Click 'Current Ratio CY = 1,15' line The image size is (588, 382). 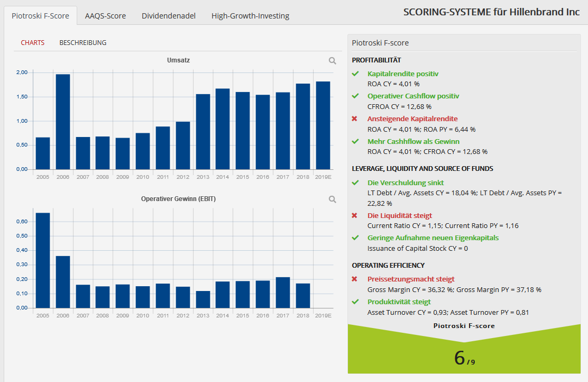pyautogui.click(x=443, y=226)
